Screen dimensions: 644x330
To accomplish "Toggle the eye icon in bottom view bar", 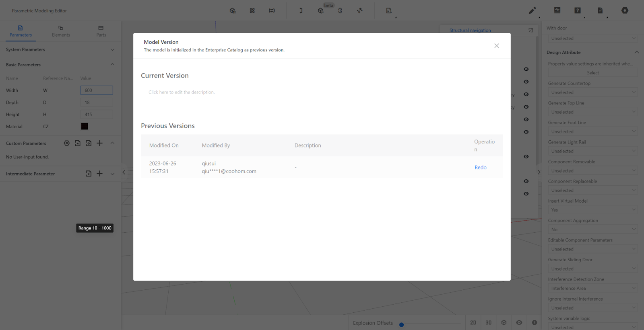I will coord(519,323).
